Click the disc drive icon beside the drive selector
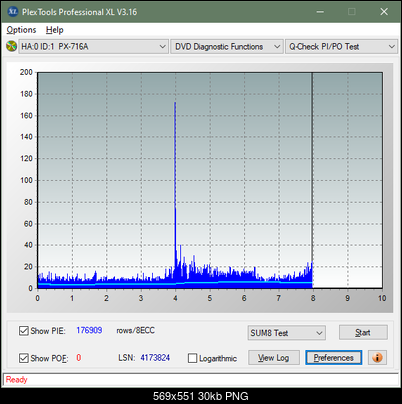402x404 pixels. 11,46
